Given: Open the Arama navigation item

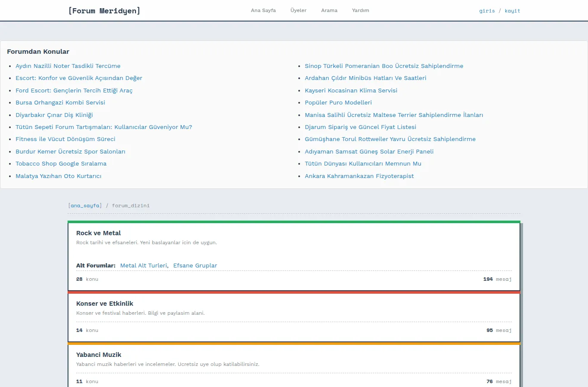Looking at the screenshot, I should pyautogui.click(x=329, y=10).
